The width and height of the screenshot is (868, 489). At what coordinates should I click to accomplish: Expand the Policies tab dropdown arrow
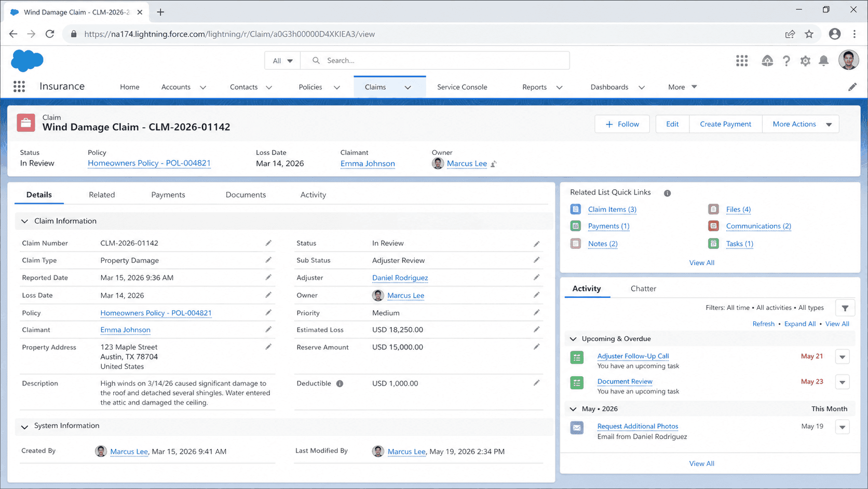point(337,87)
